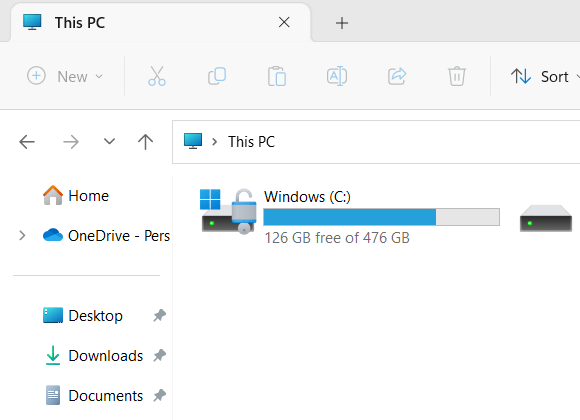Open the Documents quick access folder
The image size is (580, 420).
[94, 396]
